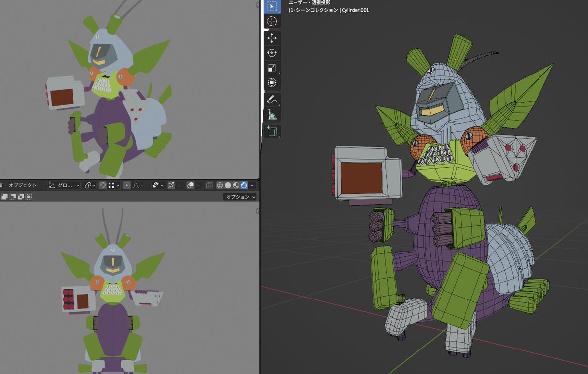The width and height of the screenshot is (588, 374).
Task: Click the Add Cube tool
Action: point(272,131)
